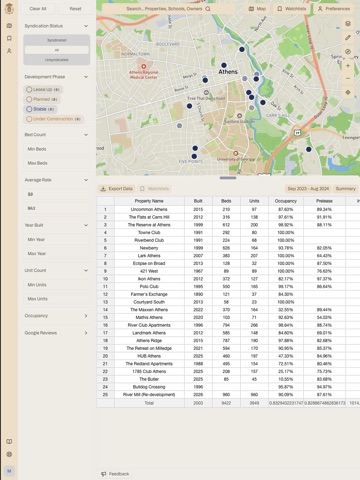The height and width of the screenshot is (480, 360).
Task: Click the compass reset-bearing map control
Action: point(348,92)
